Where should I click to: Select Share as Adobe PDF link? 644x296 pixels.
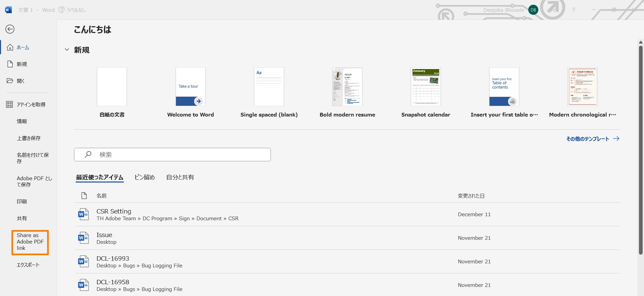coord(30,242)
